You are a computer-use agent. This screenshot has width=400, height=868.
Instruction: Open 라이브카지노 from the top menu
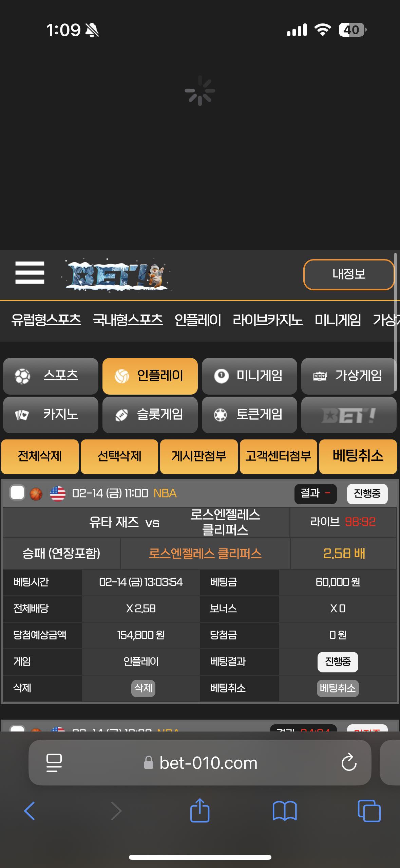tap(268, 320)
